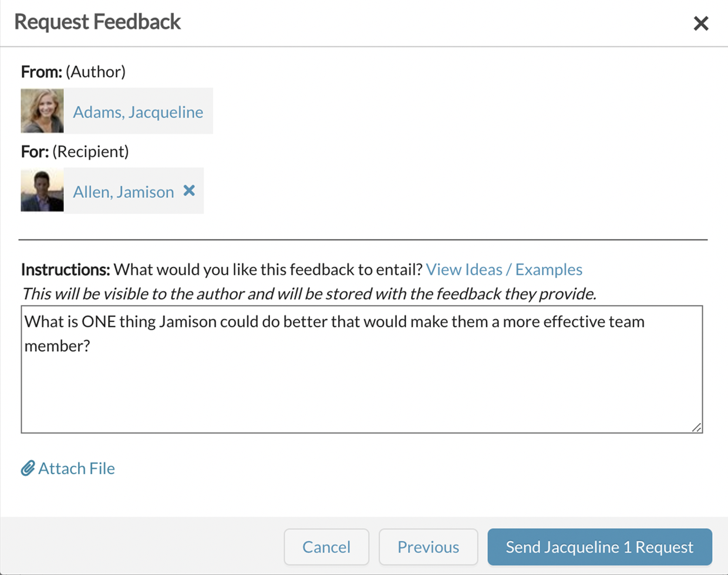This screenshot has height=575, width=728.
Task: Open the View Ideas / Examples link
Action: click(504, 269)
